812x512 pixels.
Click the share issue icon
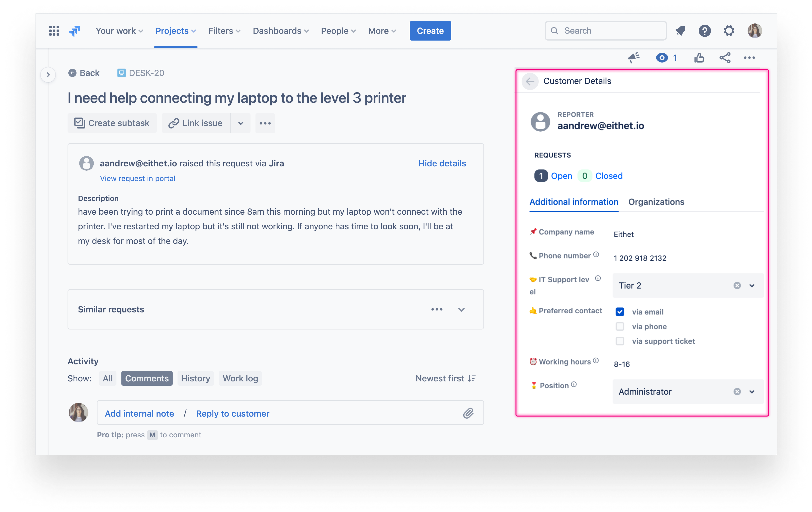point(725,58)
